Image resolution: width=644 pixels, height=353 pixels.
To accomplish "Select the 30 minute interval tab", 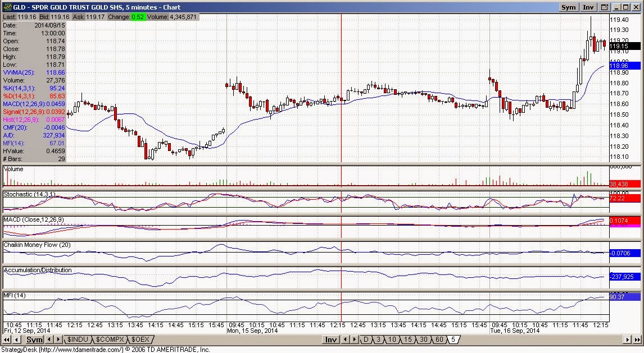I will 423,340.
